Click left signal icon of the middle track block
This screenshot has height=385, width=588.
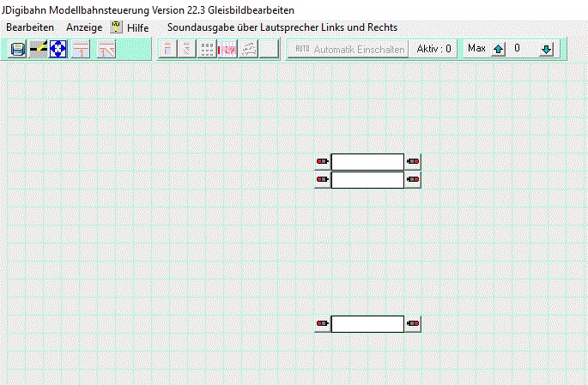point(323,180)
